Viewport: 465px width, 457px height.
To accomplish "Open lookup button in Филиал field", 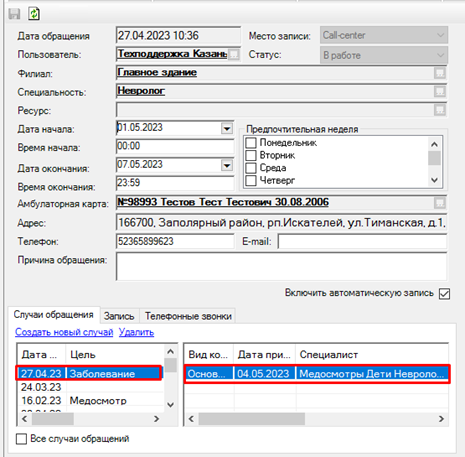I will 440,73.
